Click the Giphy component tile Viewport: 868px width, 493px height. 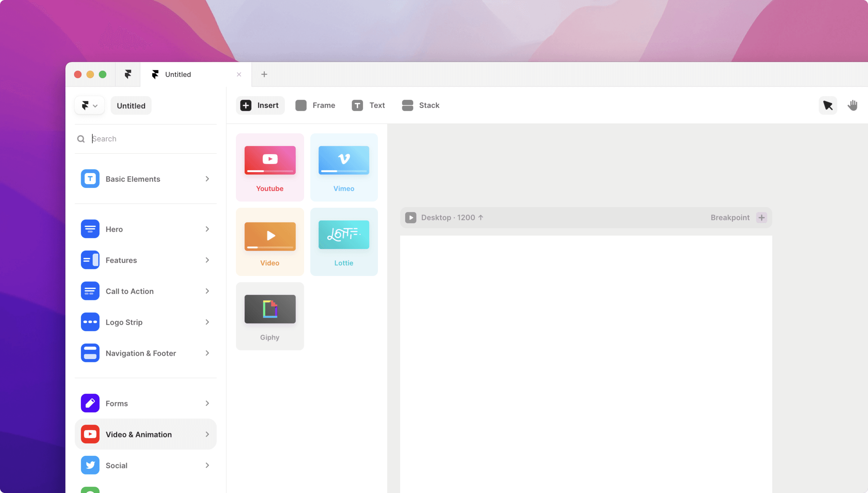click(269, 317)
